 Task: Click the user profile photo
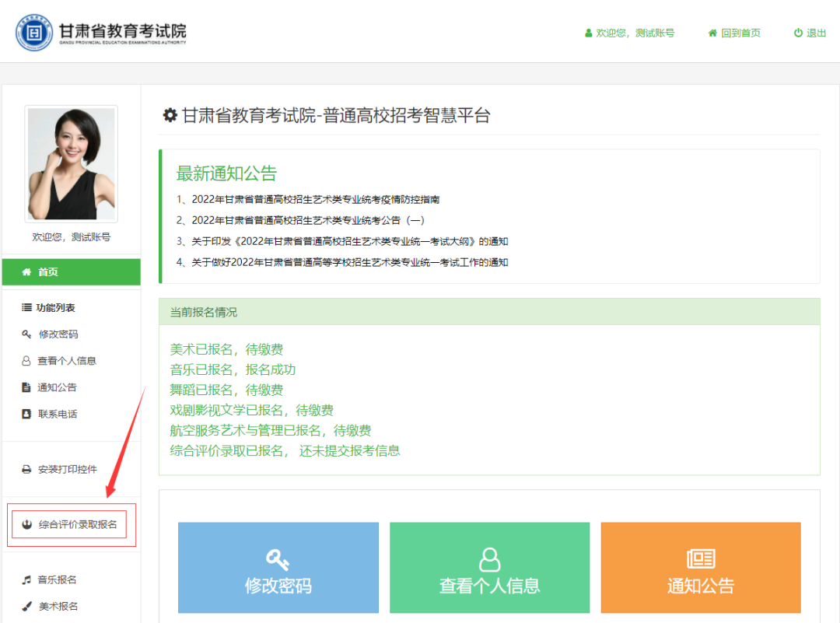click(x=71, y=163)
